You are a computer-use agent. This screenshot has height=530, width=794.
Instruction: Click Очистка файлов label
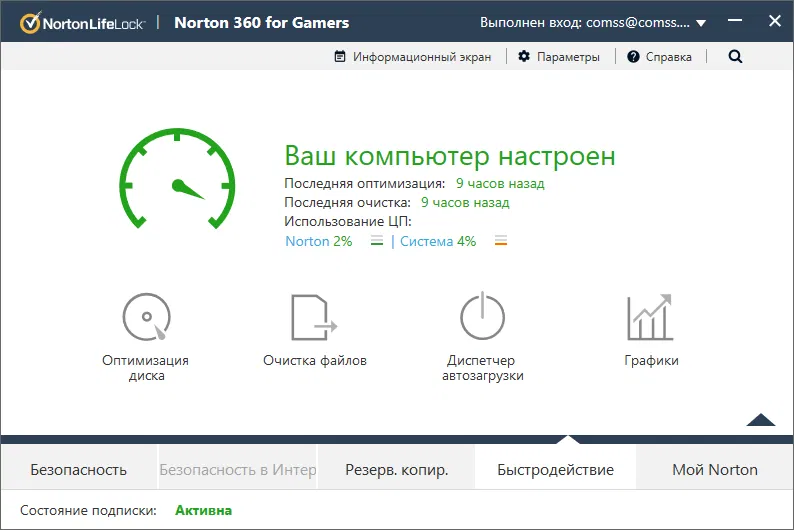314,360
